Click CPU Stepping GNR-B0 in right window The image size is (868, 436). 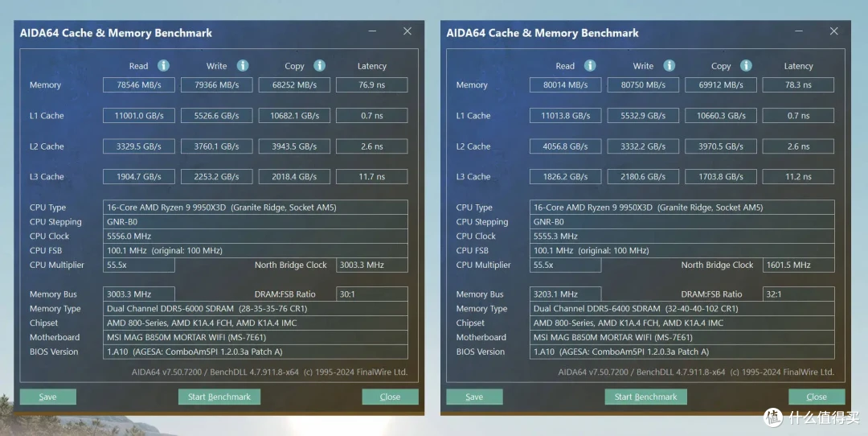click(682, 221)
